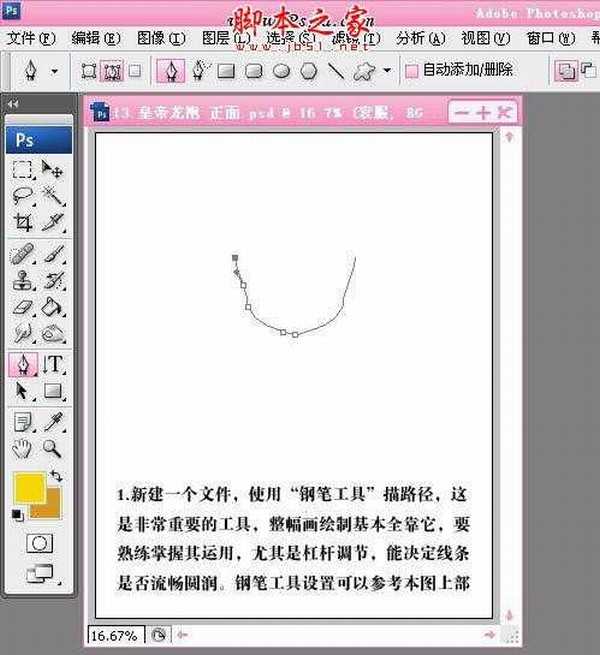Collapse the toolbox with double-arrow
The image size is (600, 655).
pos(12,104)
